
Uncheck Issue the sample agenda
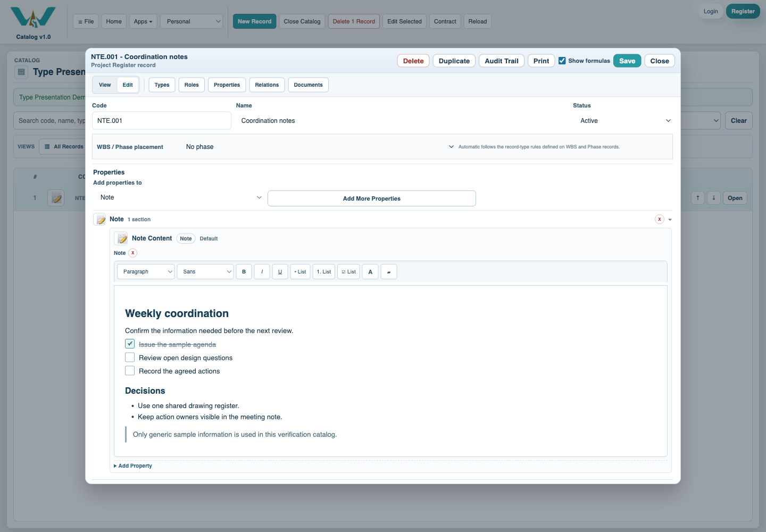pos(130,344)
